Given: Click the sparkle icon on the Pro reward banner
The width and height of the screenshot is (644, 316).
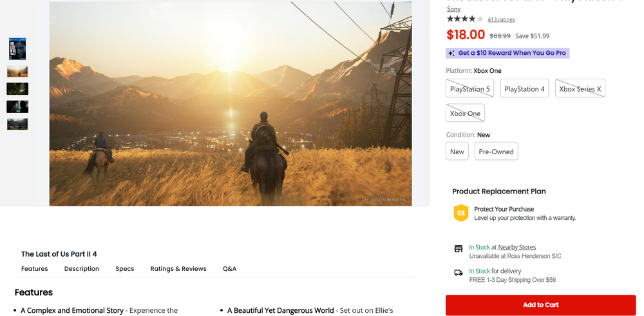Looking at the screenshot, I should [451, 54].
